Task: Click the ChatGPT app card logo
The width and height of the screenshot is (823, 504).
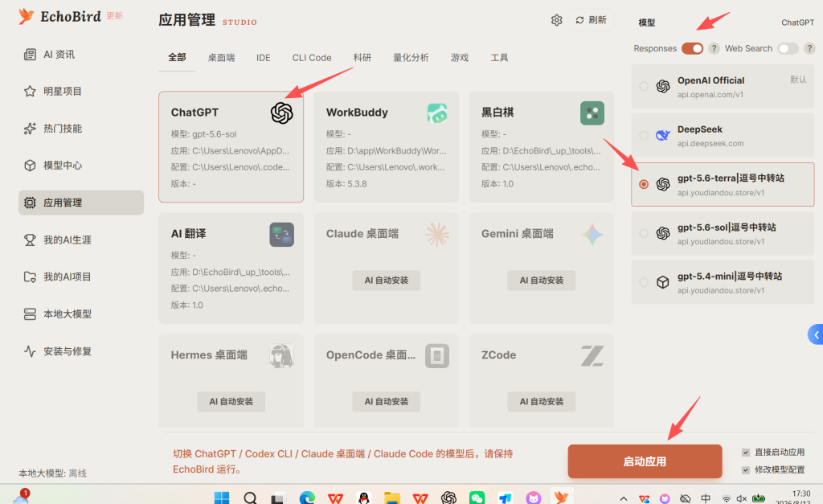Action: [281, 113]
